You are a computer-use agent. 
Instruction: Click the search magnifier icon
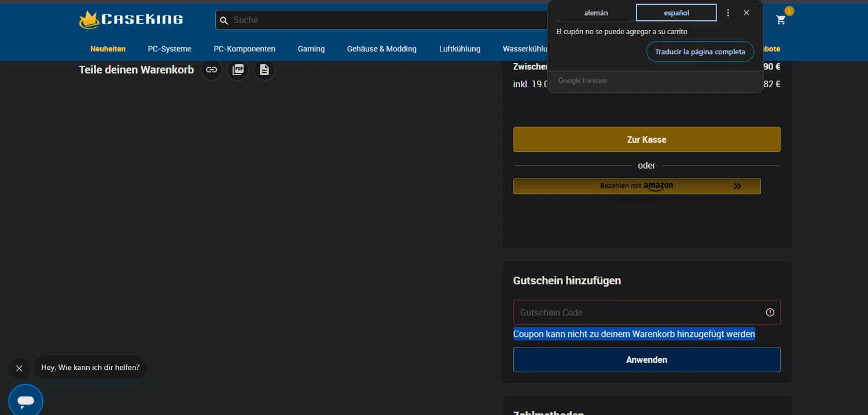click(x=224, y=20)
